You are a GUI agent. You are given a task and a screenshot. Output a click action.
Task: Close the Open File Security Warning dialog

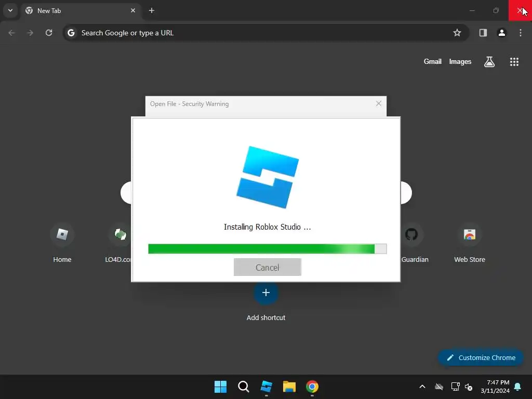(x=379, y=103)
